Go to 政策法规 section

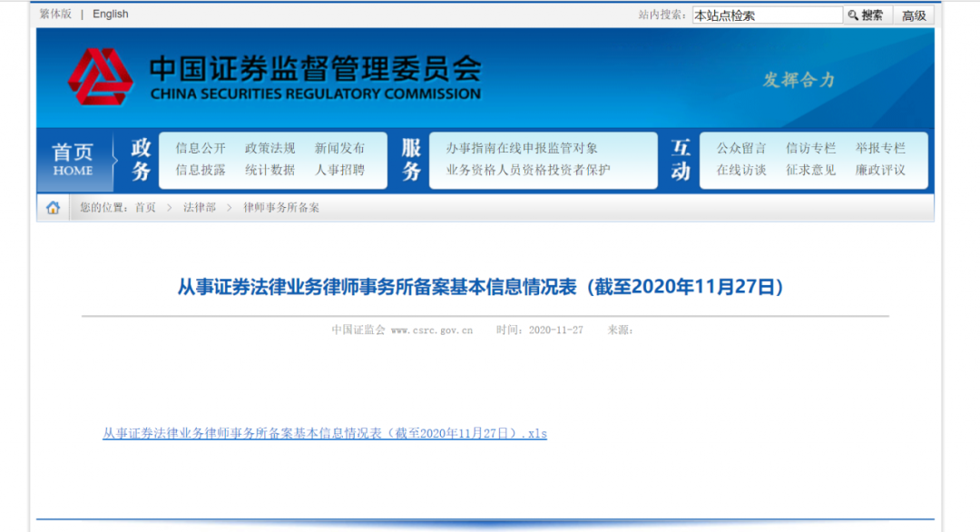point(269,148)
